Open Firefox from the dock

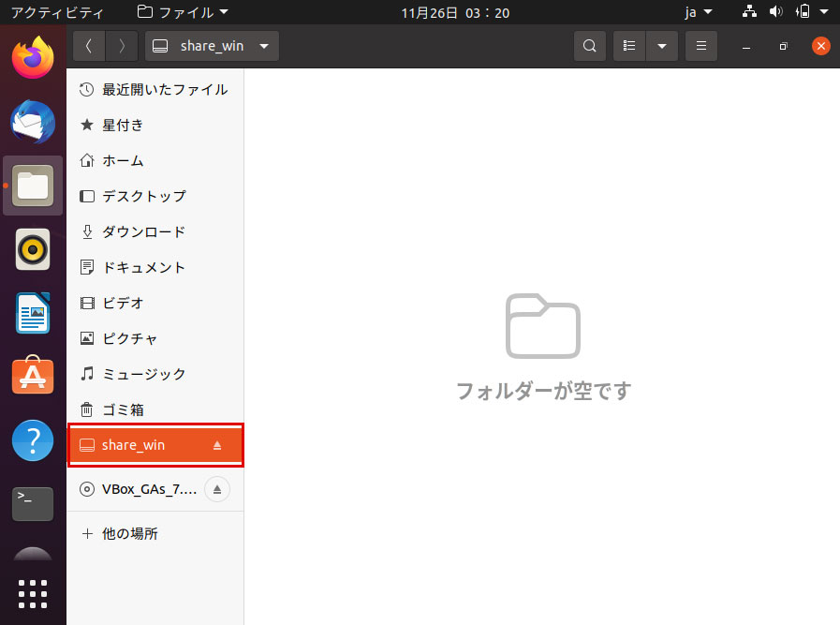click(x=33, y=57)
